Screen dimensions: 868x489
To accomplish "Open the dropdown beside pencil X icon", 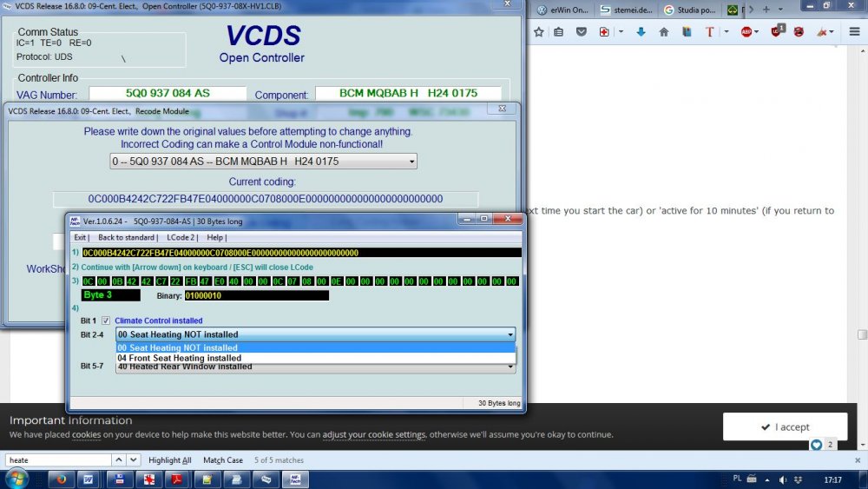I will point(832,32).
